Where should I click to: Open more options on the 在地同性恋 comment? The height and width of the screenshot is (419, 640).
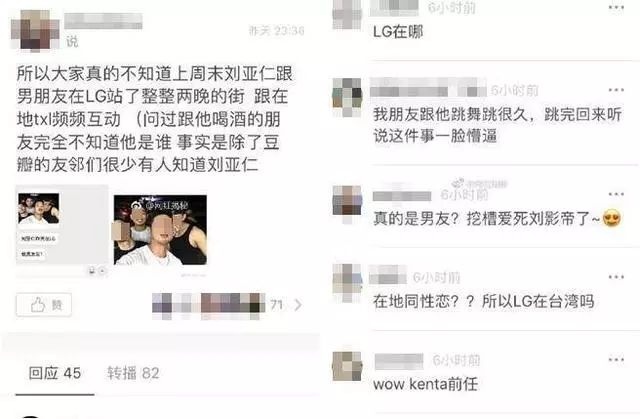coord(616,277)
